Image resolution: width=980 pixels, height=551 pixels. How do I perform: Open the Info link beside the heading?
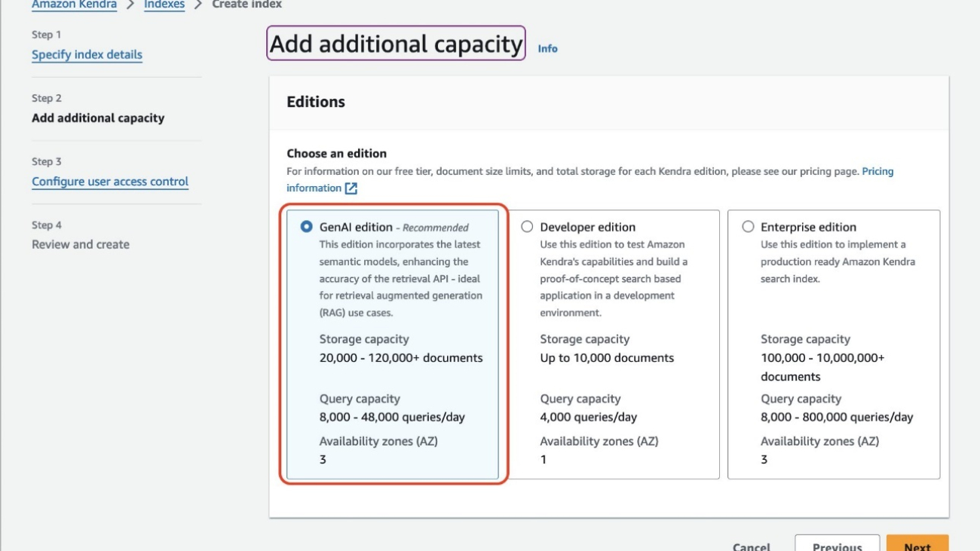coord(547,48)
